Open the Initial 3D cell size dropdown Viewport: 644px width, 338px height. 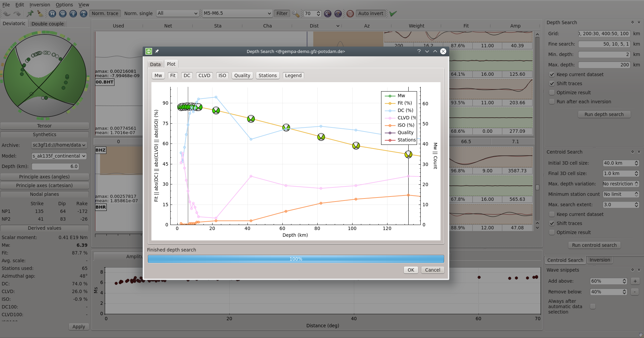(x=621, y=163)
